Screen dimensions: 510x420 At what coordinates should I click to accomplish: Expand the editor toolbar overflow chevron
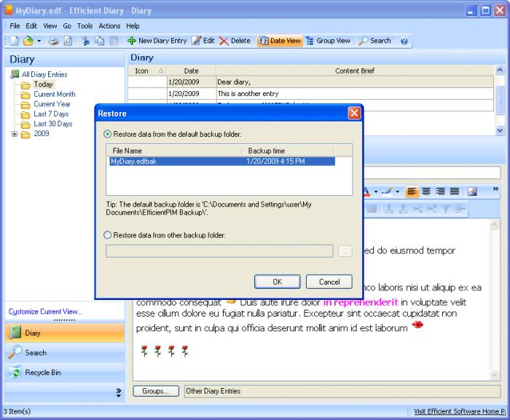[495, 189]
